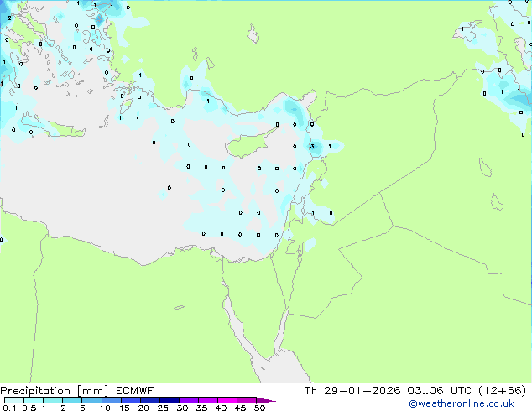This screenshot has width=532, height=411.
Task: Click the 2 to 5 mm legend swatch
Action: tap(72, 400)
